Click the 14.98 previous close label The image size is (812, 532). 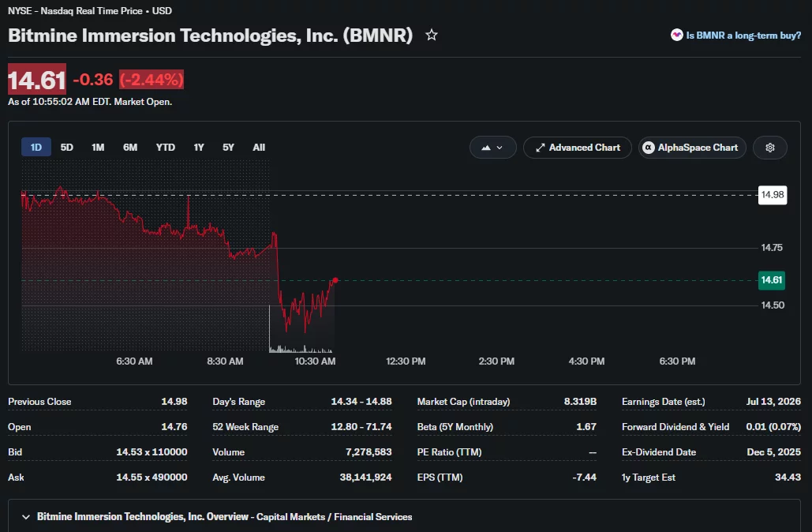772,195
